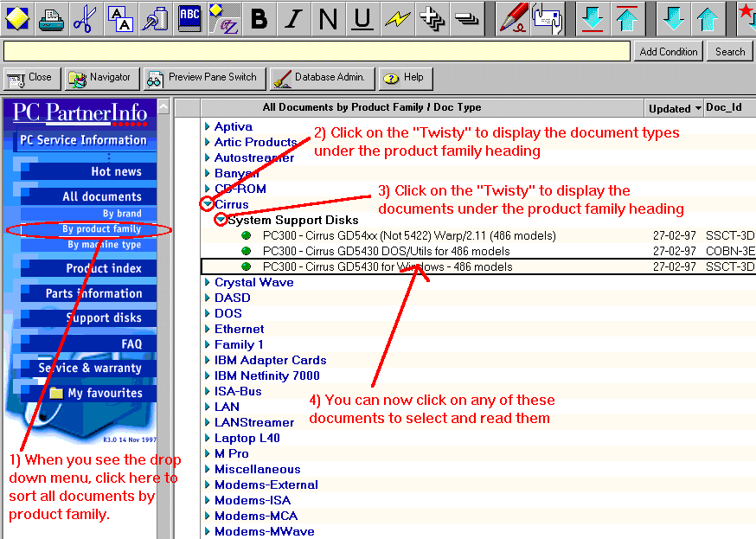This screenshot has height=539, width=756.
Task: Click the printer icon in the toolbar
Action: pyautogui.click(x=51, y=18)
